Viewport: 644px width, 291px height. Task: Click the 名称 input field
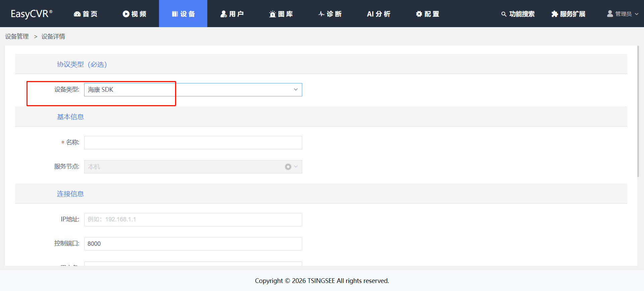click(193, 143)
